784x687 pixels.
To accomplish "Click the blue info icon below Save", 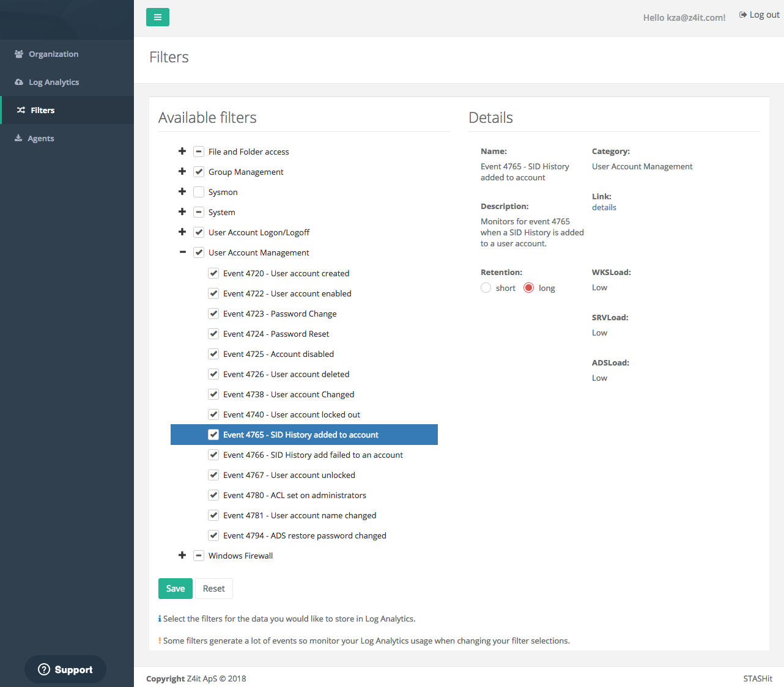I will tap(160, 619).
